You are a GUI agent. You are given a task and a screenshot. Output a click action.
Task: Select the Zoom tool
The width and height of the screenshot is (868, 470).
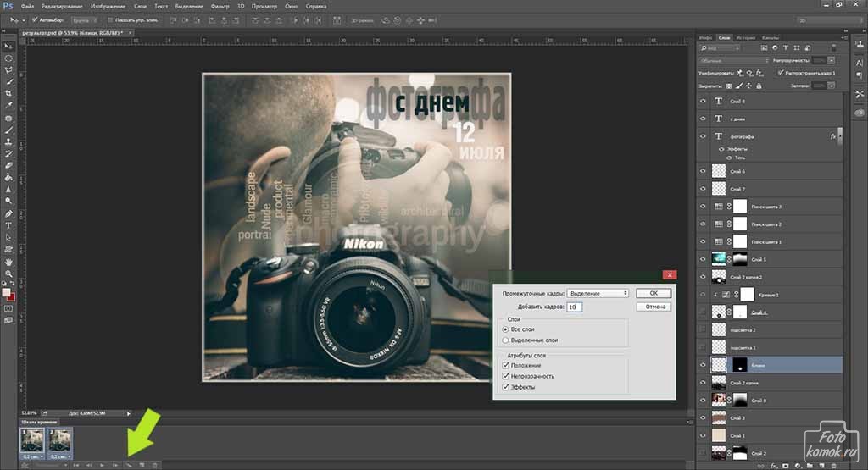pos(8,274)
